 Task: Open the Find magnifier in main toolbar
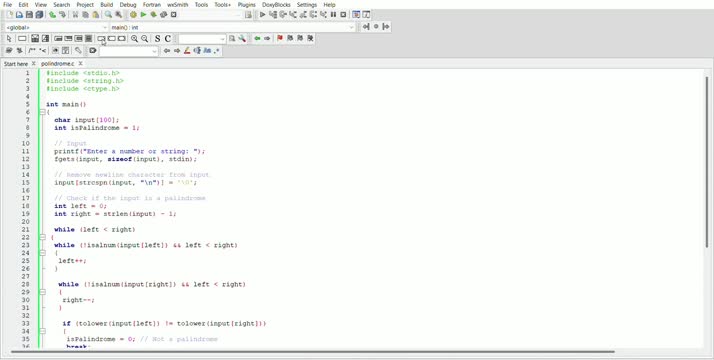(x=108, y=15)
